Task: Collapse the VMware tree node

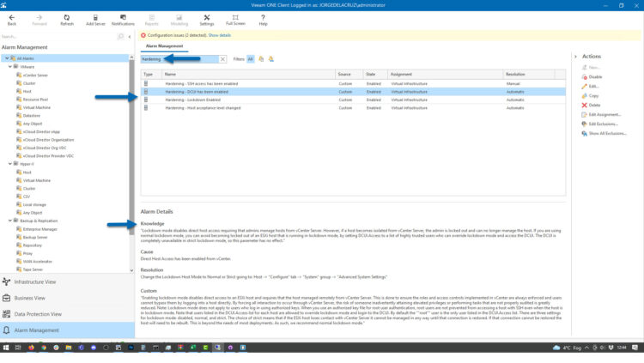Action: click(10, 67)
